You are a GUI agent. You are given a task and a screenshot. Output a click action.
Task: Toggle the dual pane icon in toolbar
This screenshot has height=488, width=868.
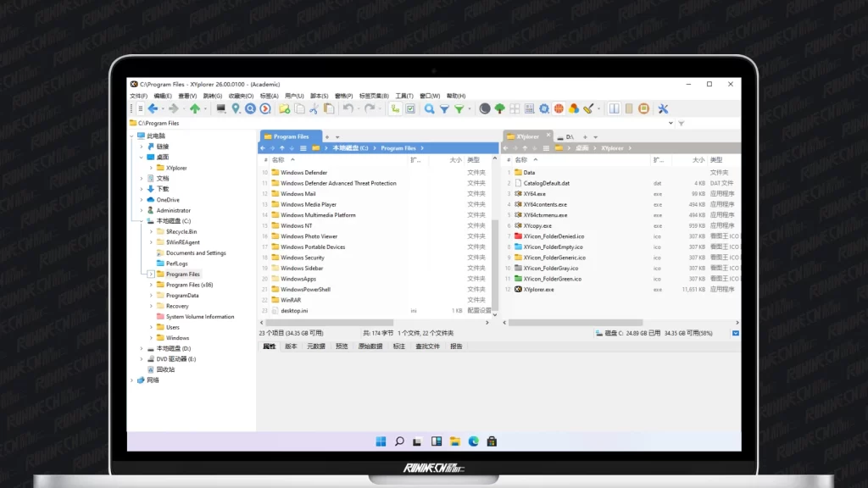tap(615, 108)
